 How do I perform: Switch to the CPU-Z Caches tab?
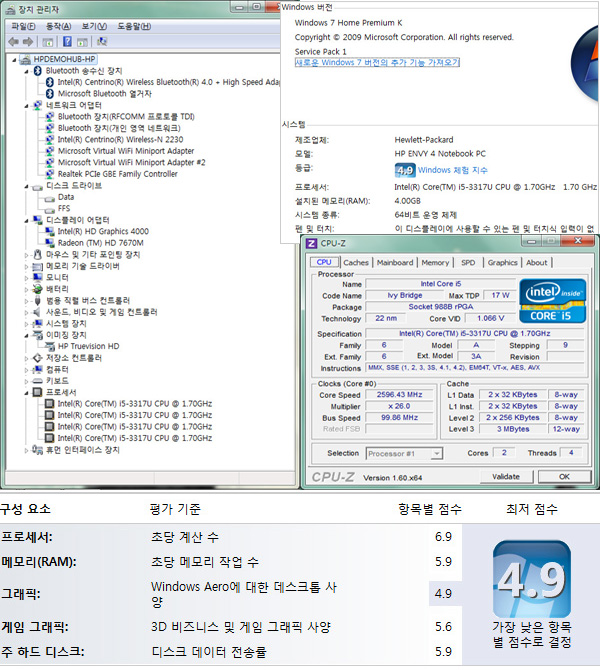[x=356, y=263]
